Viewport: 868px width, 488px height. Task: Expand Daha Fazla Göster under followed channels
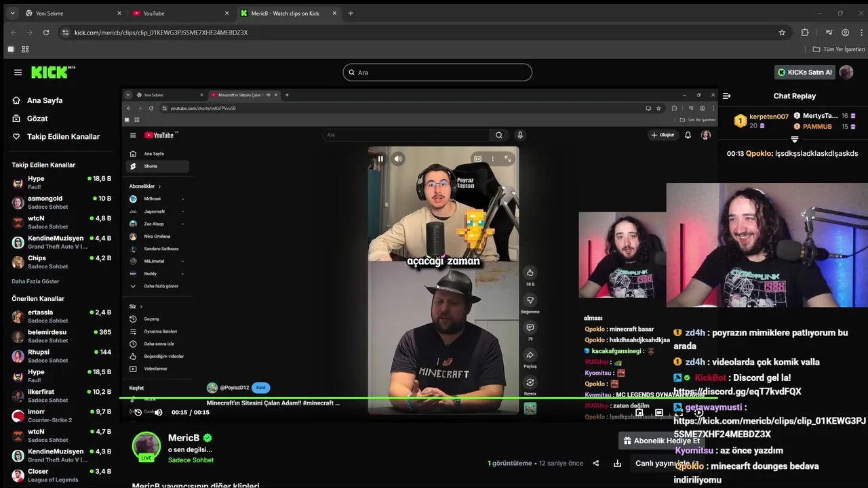(x=35, y=281)
